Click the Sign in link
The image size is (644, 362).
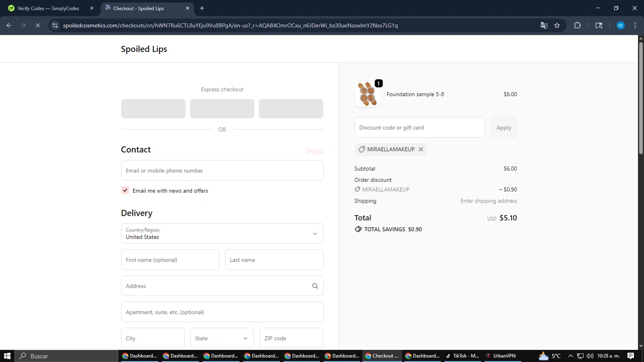click(315, 151)
